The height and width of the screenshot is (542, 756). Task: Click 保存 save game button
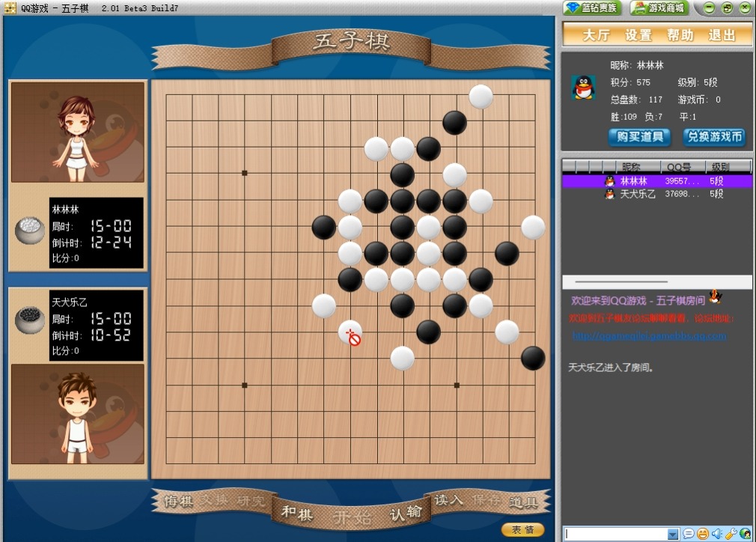[486, 499]
